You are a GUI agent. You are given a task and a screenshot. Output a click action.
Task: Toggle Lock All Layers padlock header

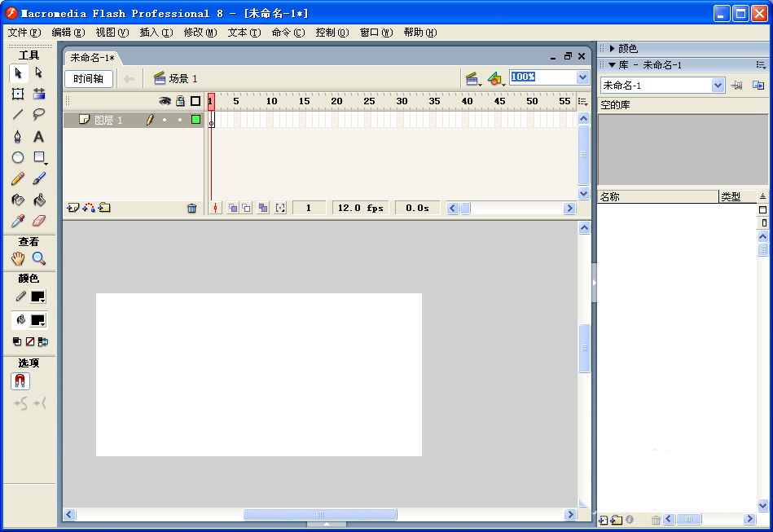pos(181,101)
